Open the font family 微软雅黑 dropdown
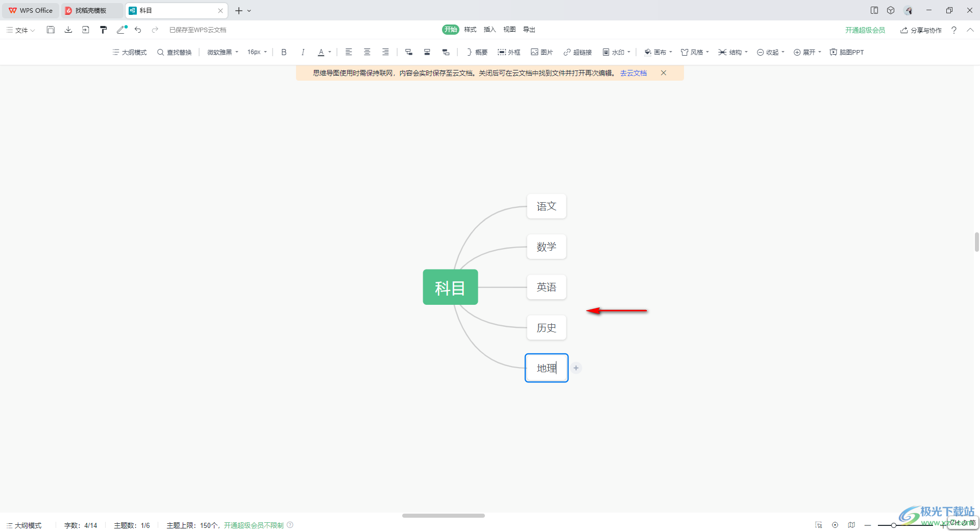The image size is (980, 531). tap(223, 52)
